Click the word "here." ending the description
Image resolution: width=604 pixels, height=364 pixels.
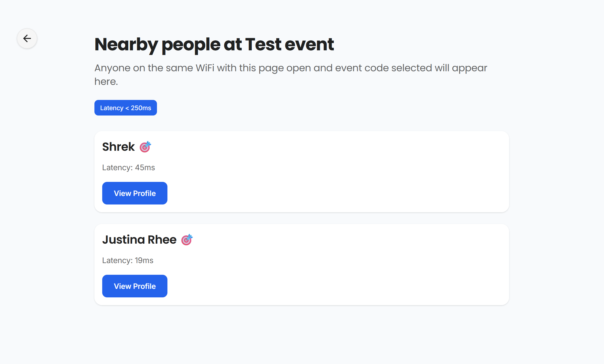click(x=106, y=81)
